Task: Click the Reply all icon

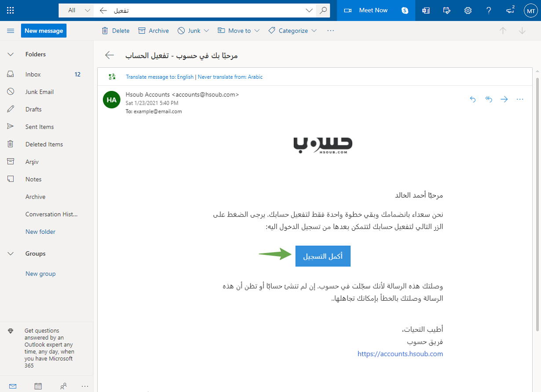Action: (488, 99)
